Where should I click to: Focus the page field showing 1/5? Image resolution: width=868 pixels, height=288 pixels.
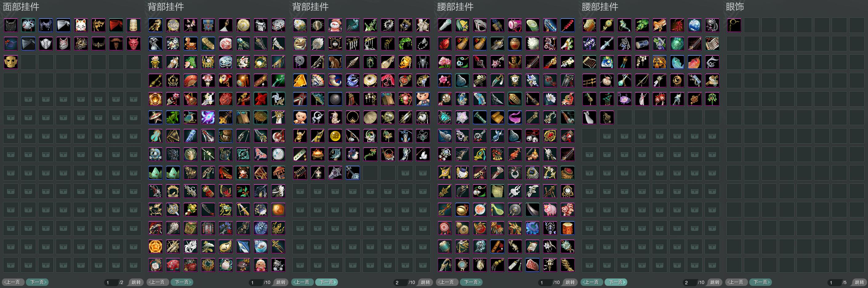(x=834, y=282)
